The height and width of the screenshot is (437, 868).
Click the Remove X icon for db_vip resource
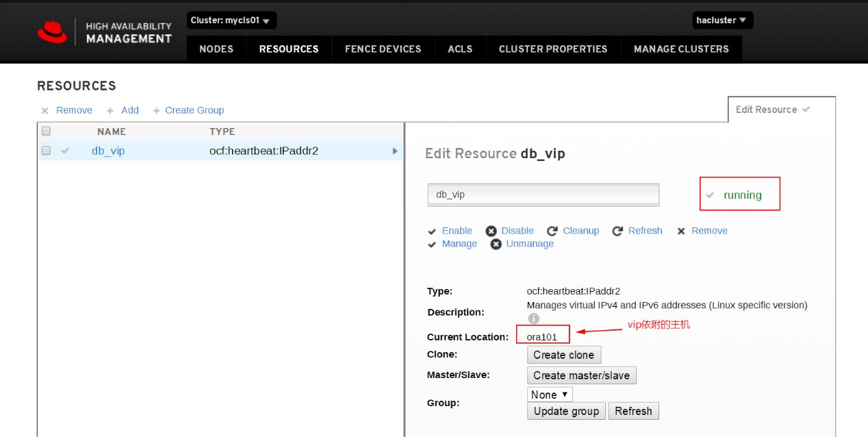[x=681, y=231]
